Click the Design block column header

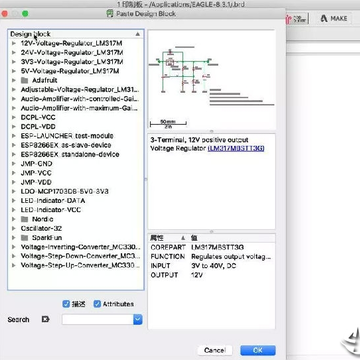click(76, 34)
